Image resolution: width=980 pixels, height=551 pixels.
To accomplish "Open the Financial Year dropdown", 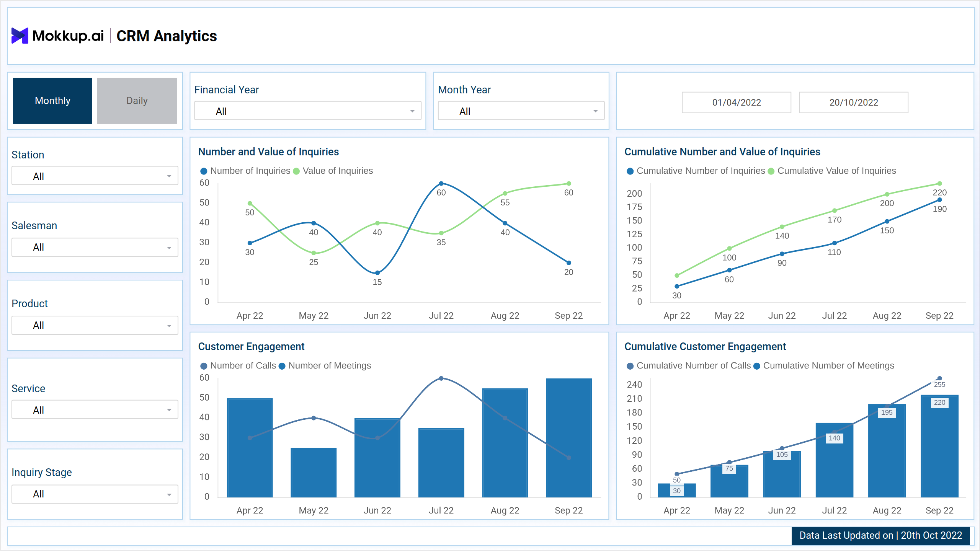I will (308, 111).
